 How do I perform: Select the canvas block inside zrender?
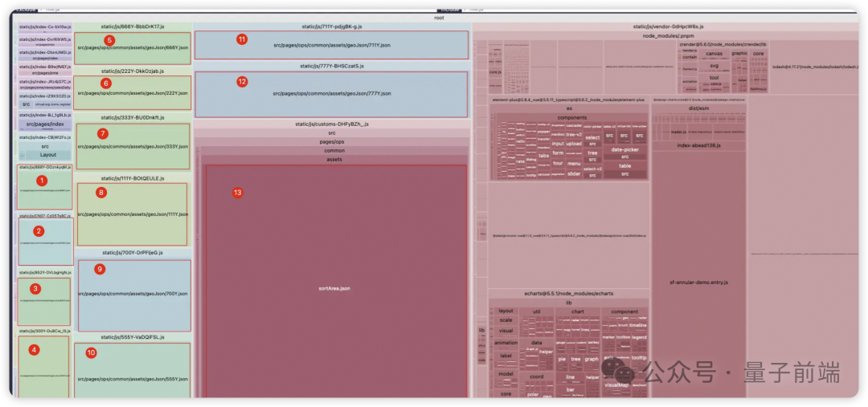click(x=714, y=54)
